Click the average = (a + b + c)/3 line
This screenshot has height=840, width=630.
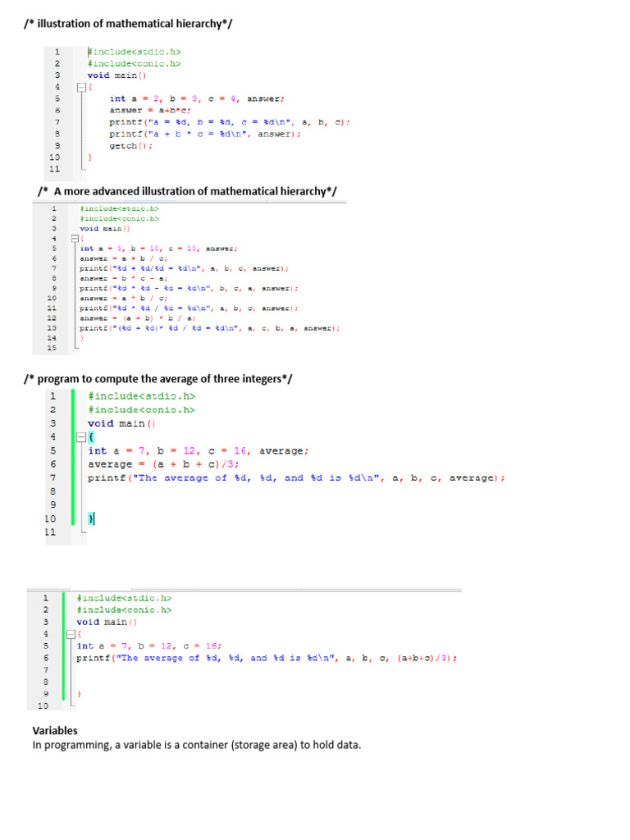coord(163,464)
